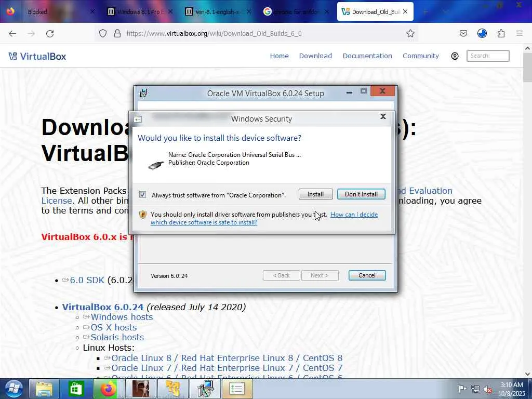Click the VirtualBox Setup installer title icon

pyautogui.click(x=143, y=93)
